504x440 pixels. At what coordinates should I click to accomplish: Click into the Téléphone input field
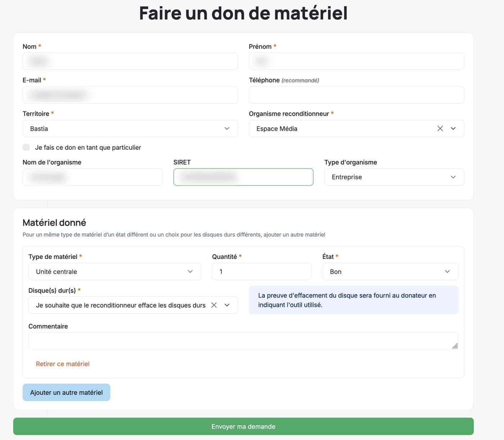(x=356, y=95)
